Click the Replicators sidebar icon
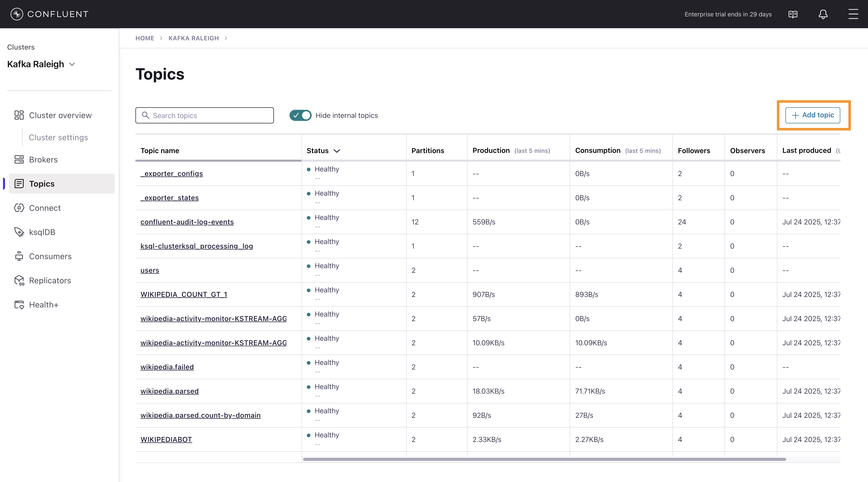868x482 pixels. [19, 281]
